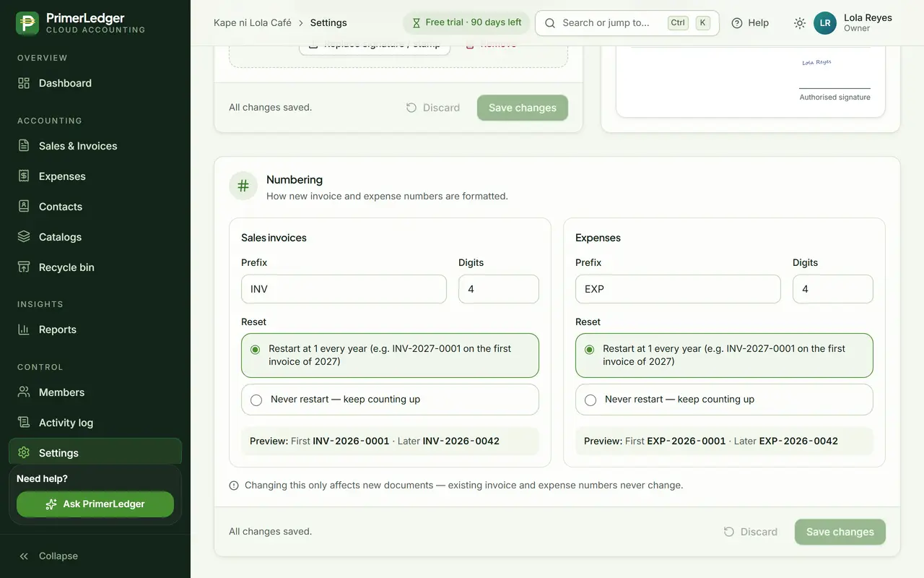The height and width of the screenshot is (578, 924).
Task: Click the Search or jump to field
Action: [x=627, y=23]
